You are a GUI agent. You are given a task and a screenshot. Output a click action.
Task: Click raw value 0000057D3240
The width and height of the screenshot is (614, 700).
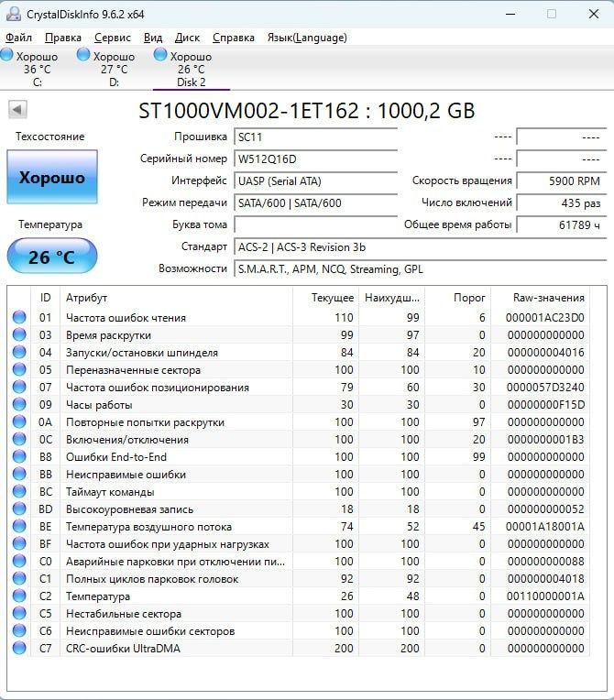[x=545, y=387]
